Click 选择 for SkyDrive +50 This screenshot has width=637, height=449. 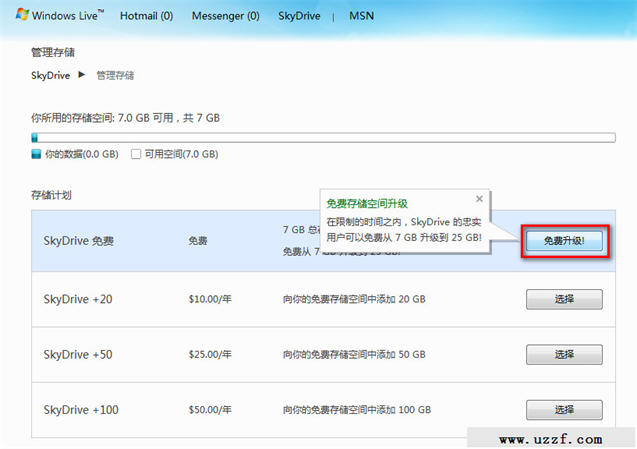[564, 354]
